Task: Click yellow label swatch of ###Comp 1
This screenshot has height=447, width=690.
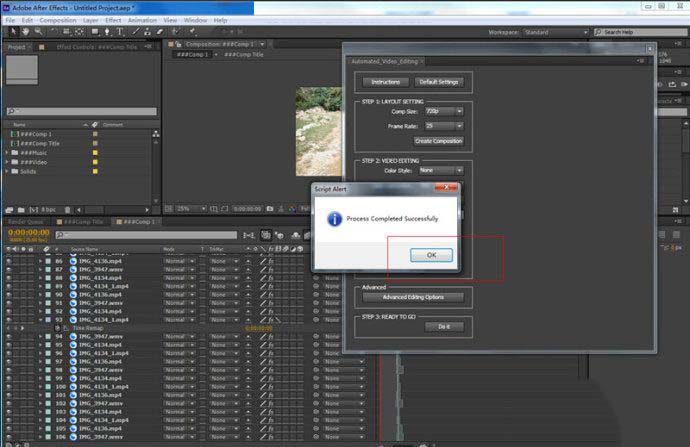Action: tap(95, 133)
